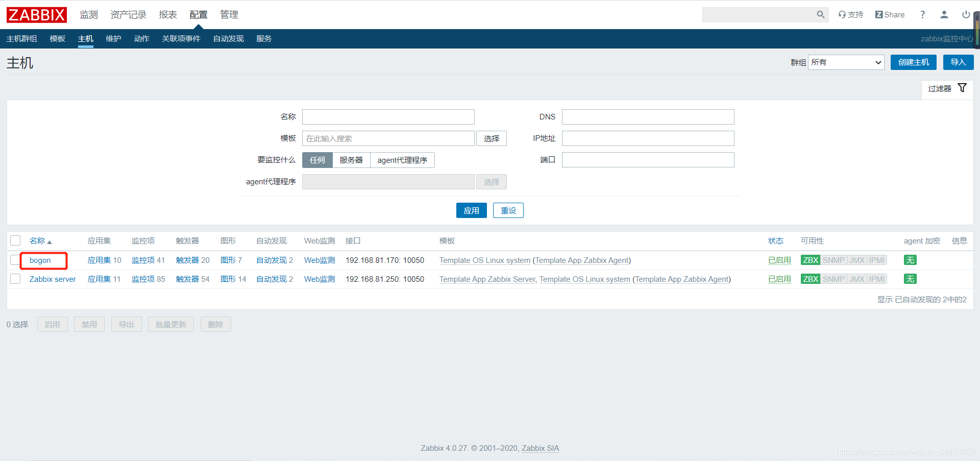Click the IPMI badge in the bogon row
The width and height of the screenshot is (980, 461).
pos(877,260)
